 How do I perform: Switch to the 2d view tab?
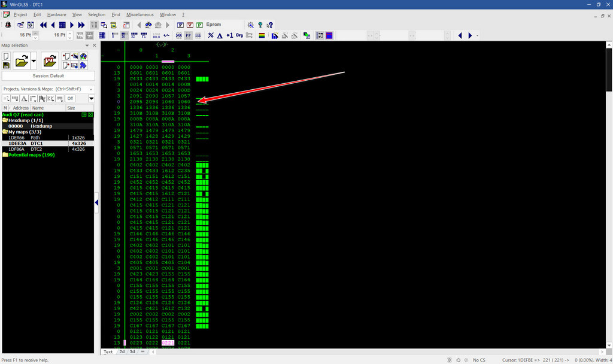[122, 352]
